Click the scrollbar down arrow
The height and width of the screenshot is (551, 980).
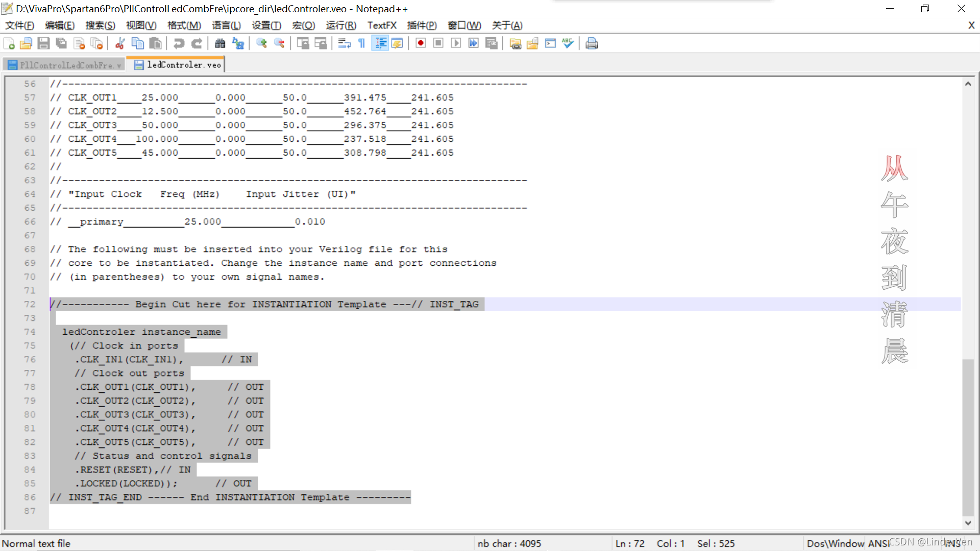coord(968,523)
